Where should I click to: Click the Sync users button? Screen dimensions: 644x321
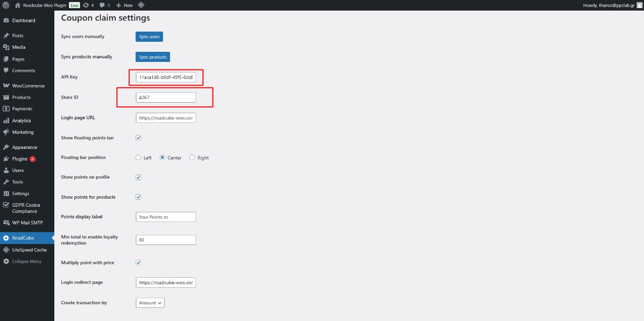pos(149,37)
